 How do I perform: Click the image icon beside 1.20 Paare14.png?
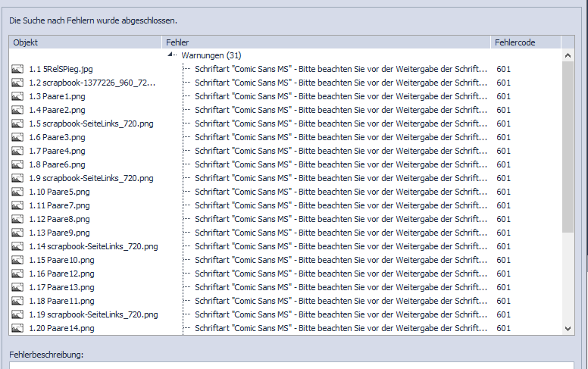(17, 328)
